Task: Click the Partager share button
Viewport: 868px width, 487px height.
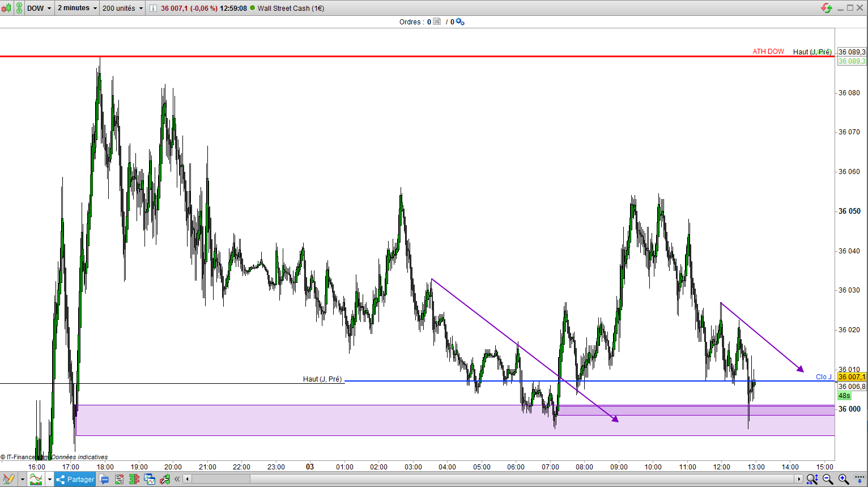Action: 75,479
